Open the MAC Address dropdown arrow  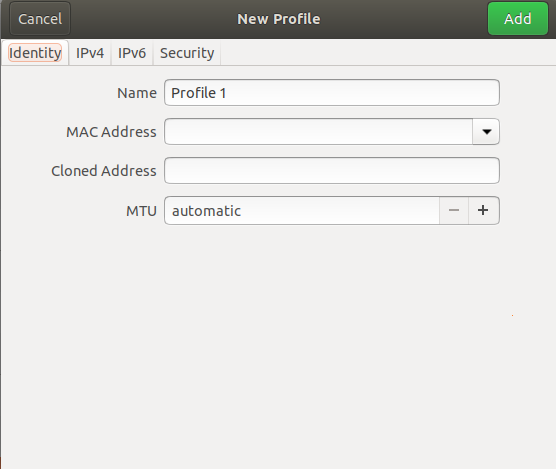[x=486, y=132]
